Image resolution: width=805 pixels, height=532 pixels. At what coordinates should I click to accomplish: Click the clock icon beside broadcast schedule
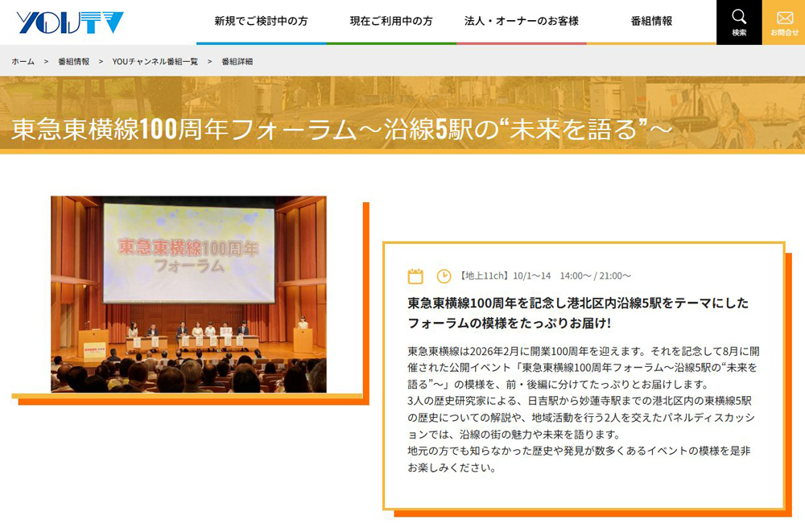(444, 276)
